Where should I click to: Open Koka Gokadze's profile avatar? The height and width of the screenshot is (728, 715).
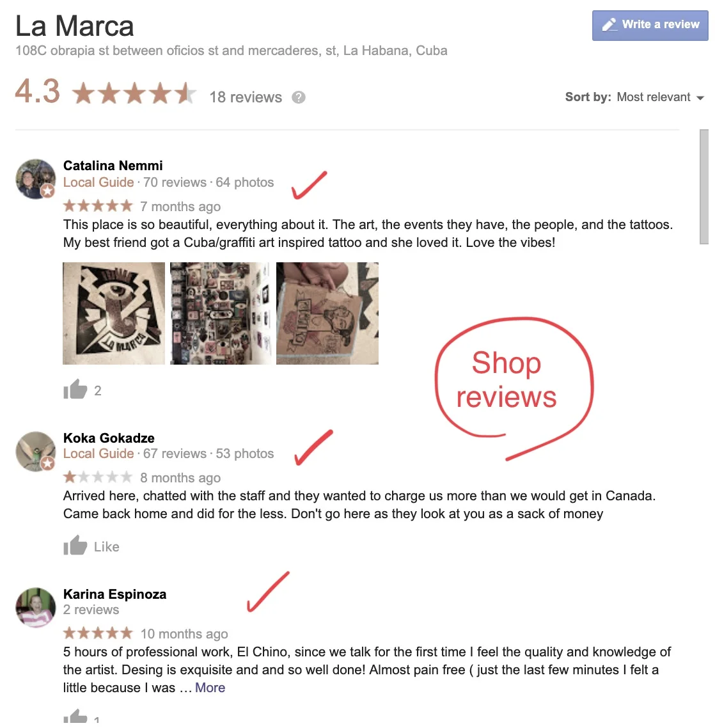point(36,452)
